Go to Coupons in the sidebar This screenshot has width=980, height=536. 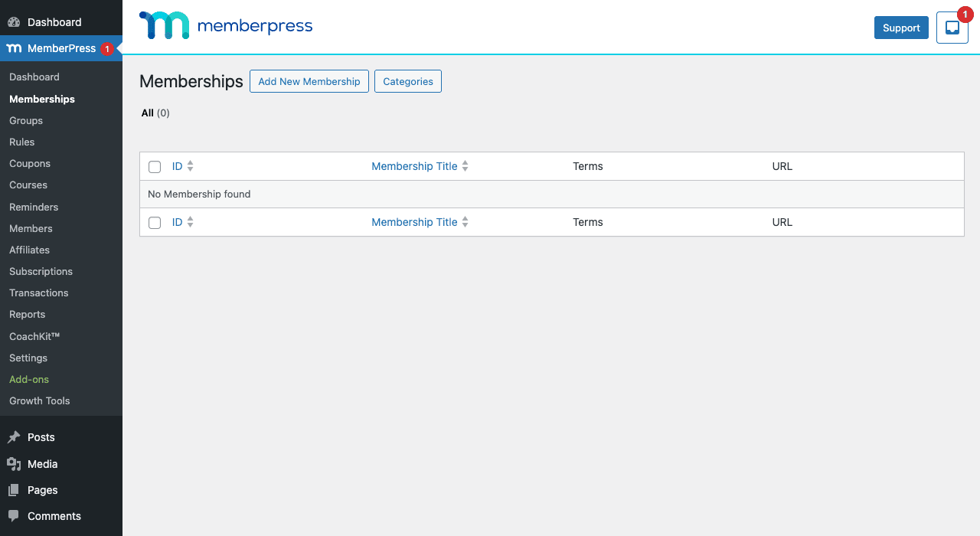(x=30, y=163)
